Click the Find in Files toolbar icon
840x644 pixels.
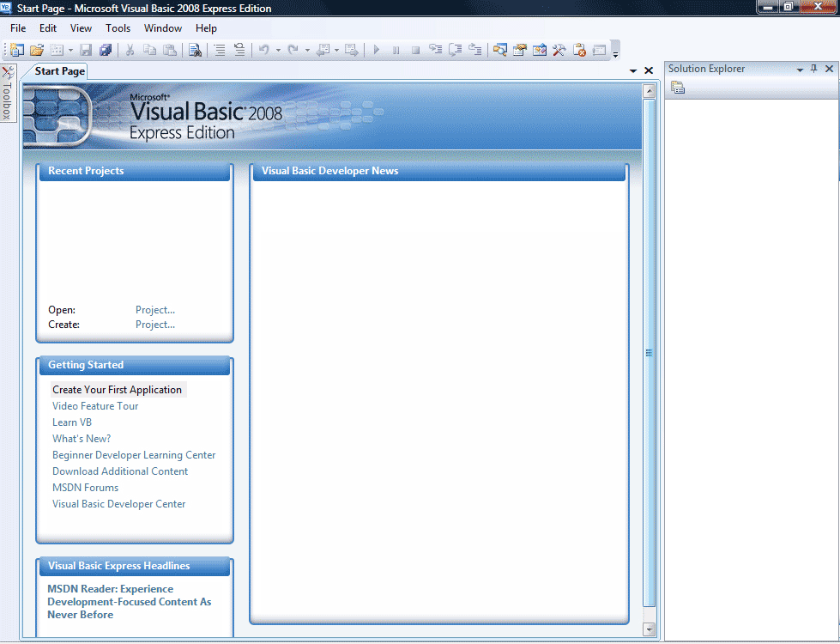click(x=195, y=50)
